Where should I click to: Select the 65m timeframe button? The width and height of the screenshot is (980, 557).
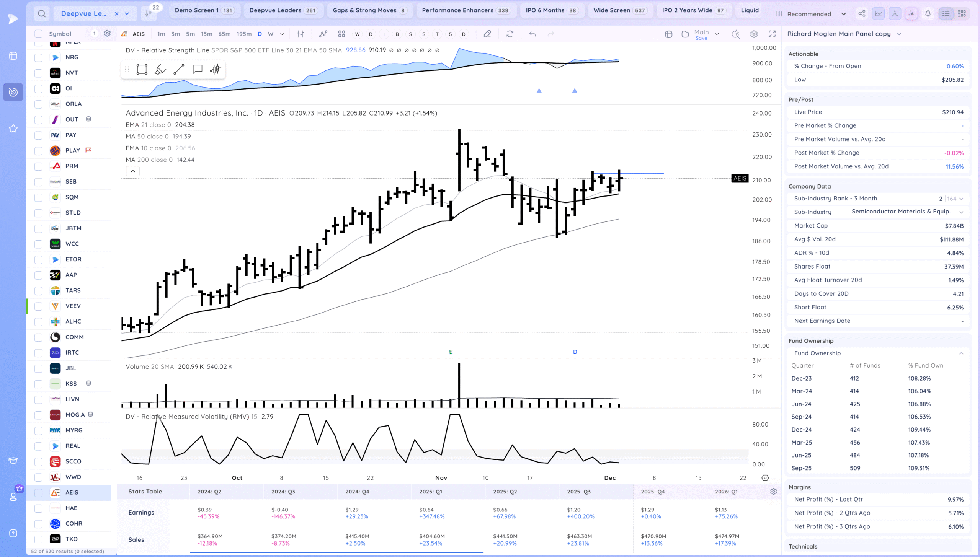pyautogui.click(x=224, y=34)
